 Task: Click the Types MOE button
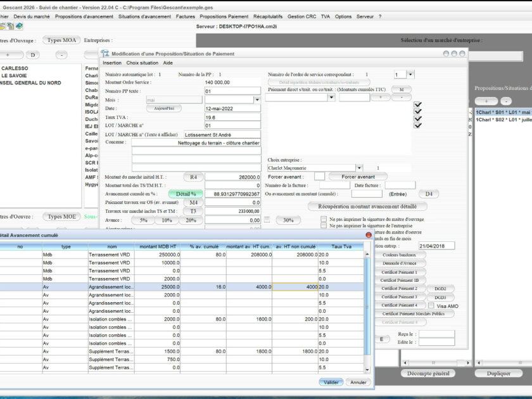point(62,217)
